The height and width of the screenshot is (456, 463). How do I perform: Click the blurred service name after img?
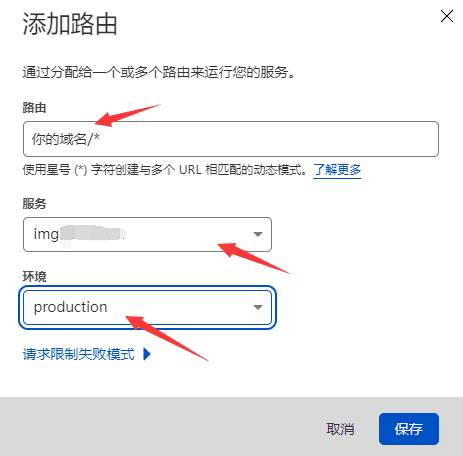click(x=93, y=234)
